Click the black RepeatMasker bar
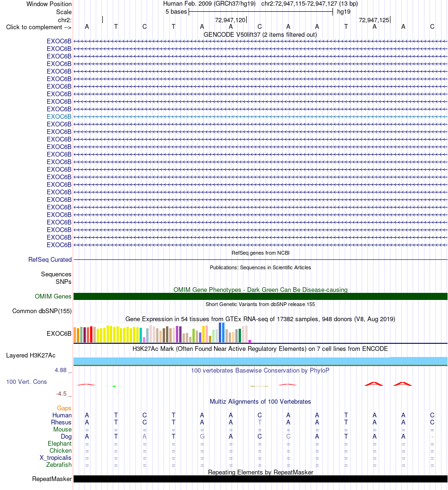Viewport: 448px width, 490px height. point(260,479)
